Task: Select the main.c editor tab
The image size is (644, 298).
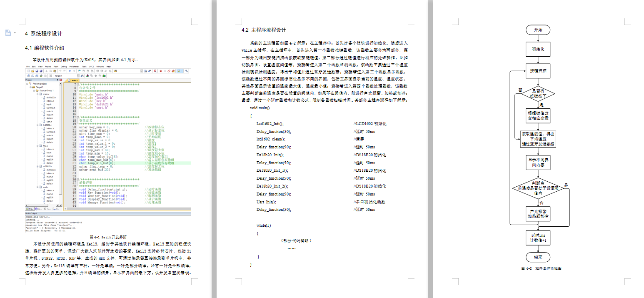Action: 74,80
